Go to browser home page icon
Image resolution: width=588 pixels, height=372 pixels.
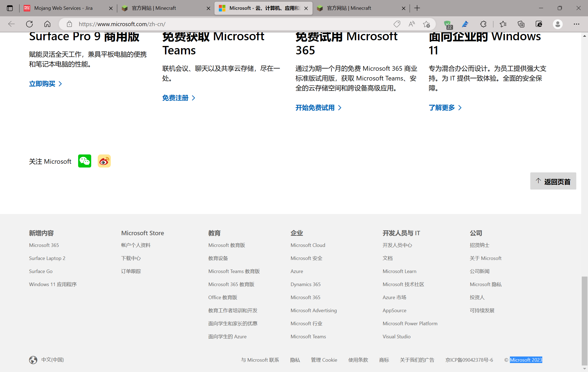(x=47, y=24)
